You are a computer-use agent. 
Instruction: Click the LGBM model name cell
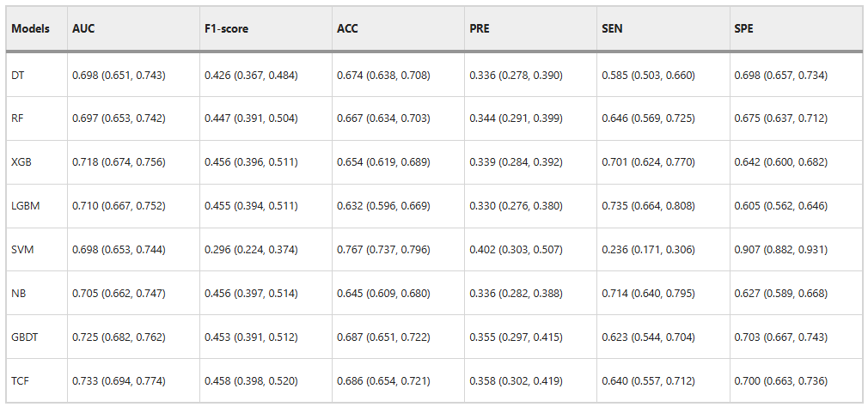click(25, 206)
